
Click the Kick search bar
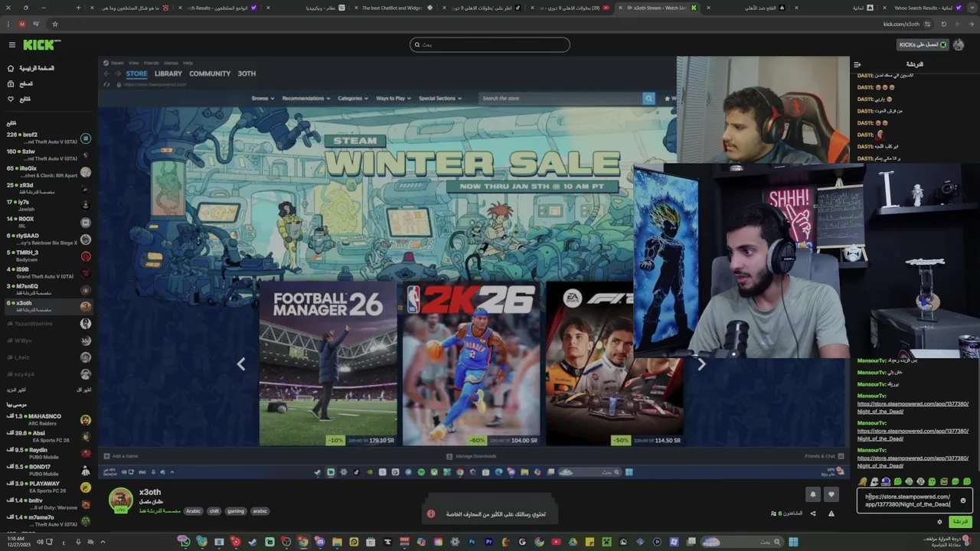[x=489, y=44]
